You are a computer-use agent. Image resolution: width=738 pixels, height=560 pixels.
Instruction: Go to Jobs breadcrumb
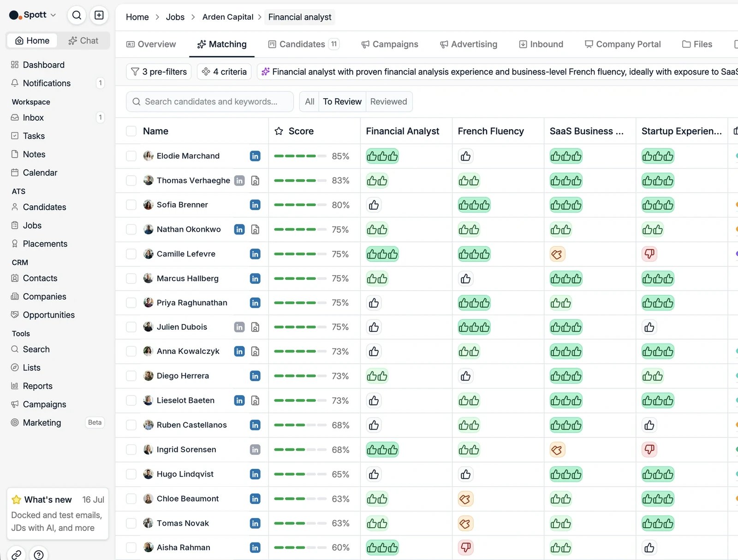click(175, 17)
